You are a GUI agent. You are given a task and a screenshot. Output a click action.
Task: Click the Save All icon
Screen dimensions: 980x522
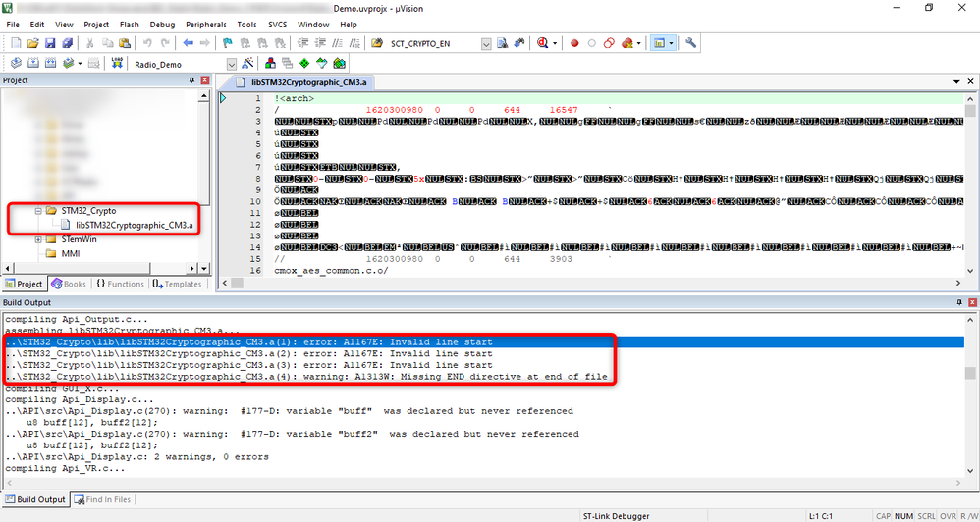66,44
